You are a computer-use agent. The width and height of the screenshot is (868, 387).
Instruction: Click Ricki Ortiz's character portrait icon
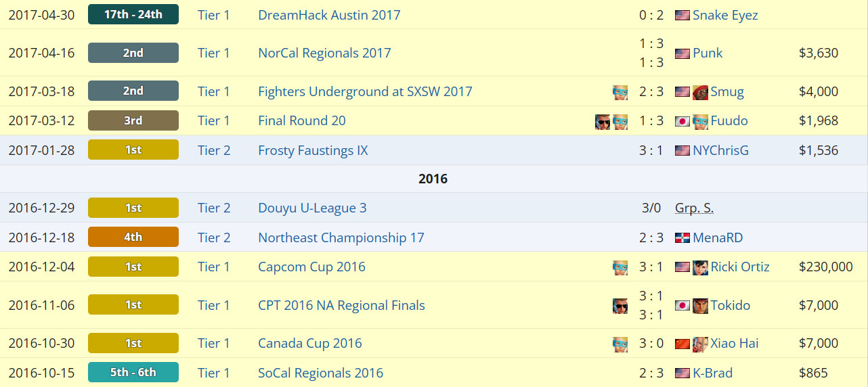click(x=700, y=267)
